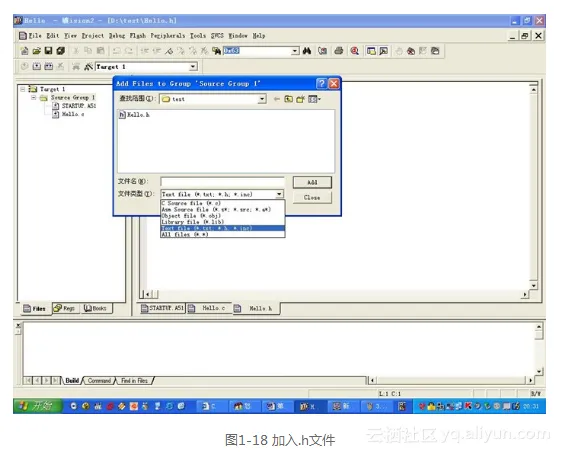The height and width of the screenshot is (454, 561).
Task: Select Hello.c in the project tree
Action: point(69,114)
